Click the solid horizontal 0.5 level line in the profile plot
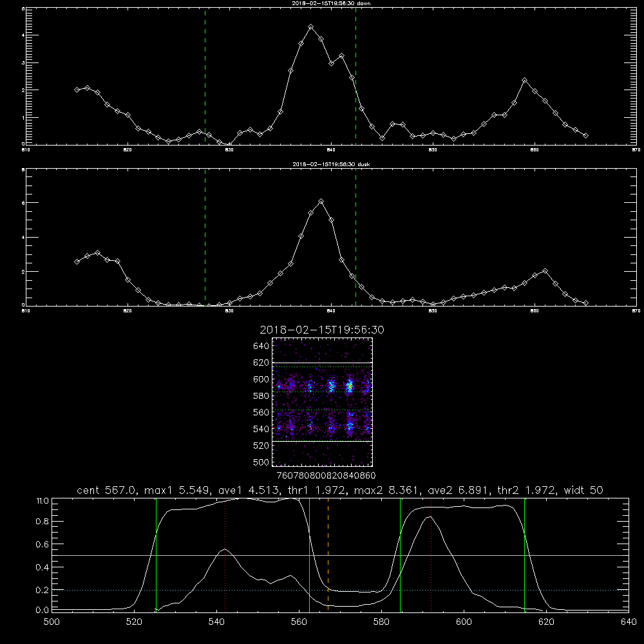 pyautogui.click(x=341, y=555)
